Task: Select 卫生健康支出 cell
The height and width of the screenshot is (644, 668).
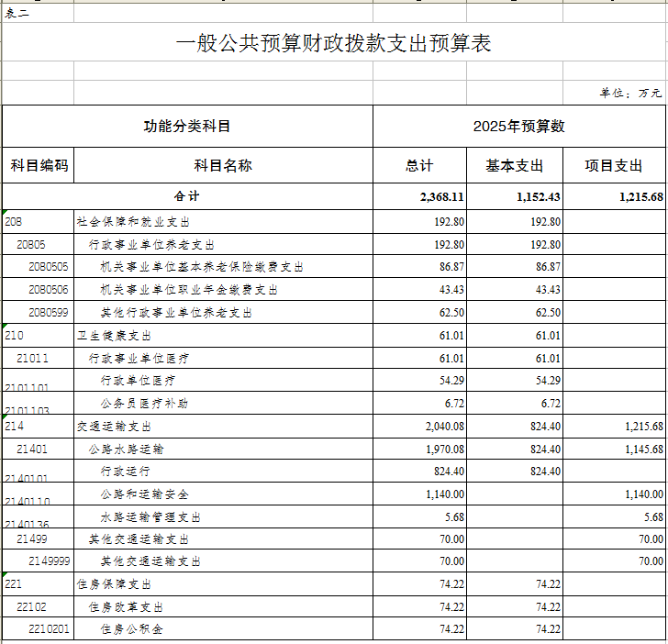Action: [223, 335]
